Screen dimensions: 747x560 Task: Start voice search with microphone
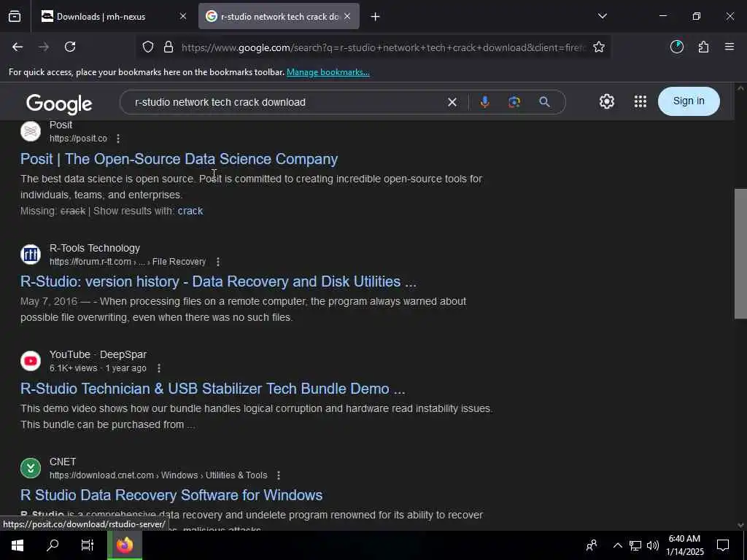point(484,102)
